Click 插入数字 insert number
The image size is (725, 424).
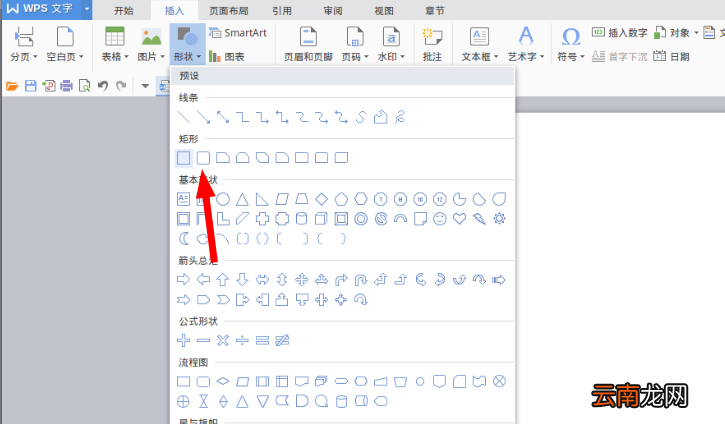pyautogui.click(x=620, y=32)
